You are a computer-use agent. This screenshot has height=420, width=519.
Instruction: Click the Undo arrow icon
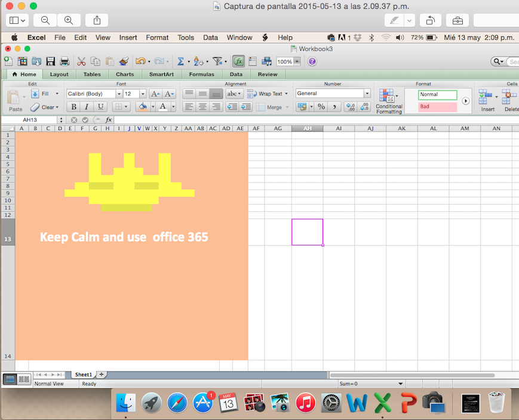[x=140, y=61]
